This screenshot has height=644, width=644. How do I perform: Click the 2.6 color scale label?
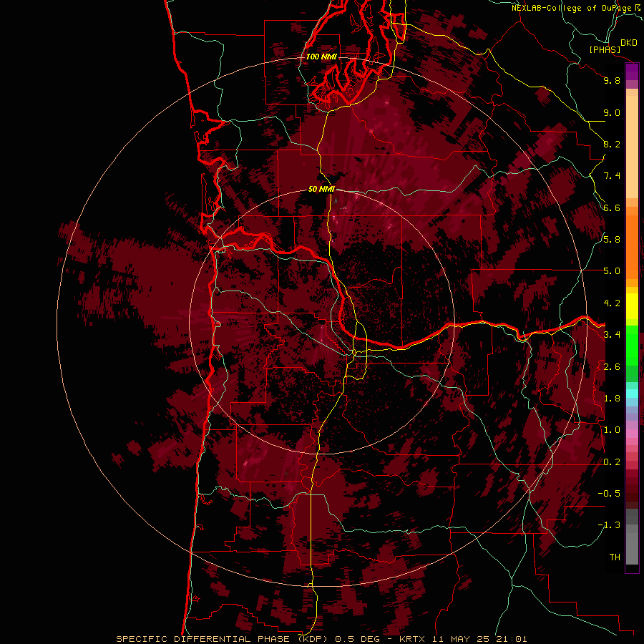click(x=612, y=367)
